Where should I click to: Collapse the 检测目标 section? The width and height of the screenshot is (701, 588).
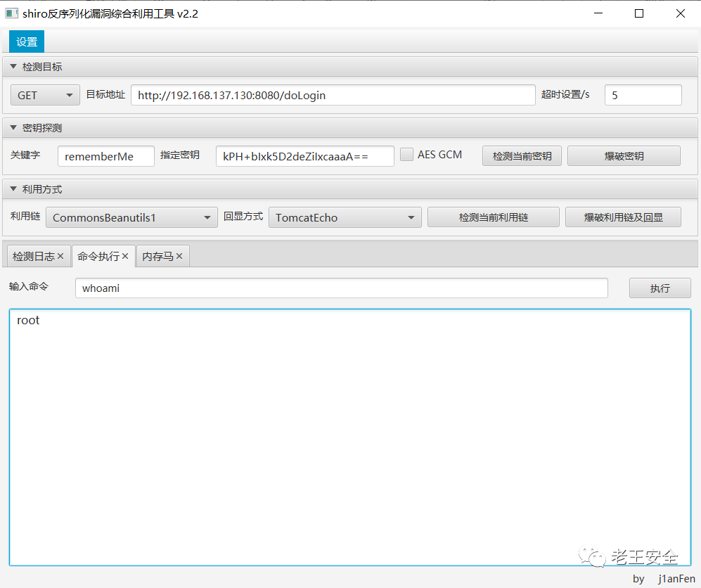13,67
